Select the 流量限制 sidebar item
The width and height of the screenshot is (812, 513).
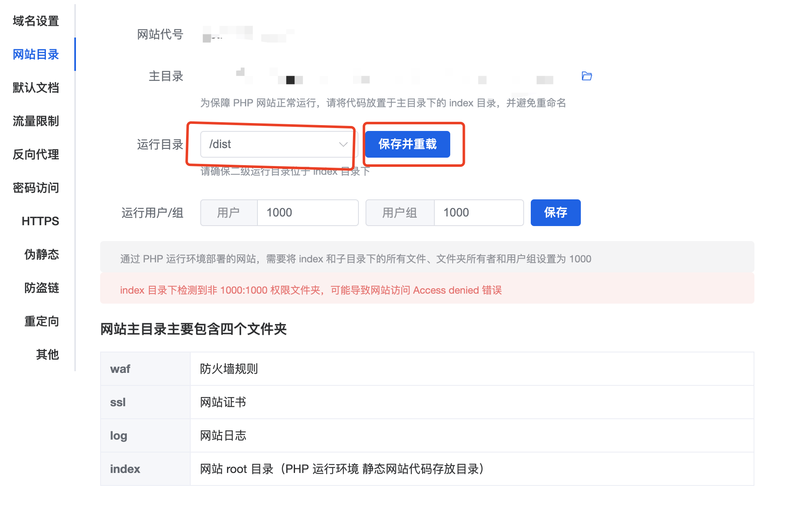pyautogui.click(x=35, y=121)
